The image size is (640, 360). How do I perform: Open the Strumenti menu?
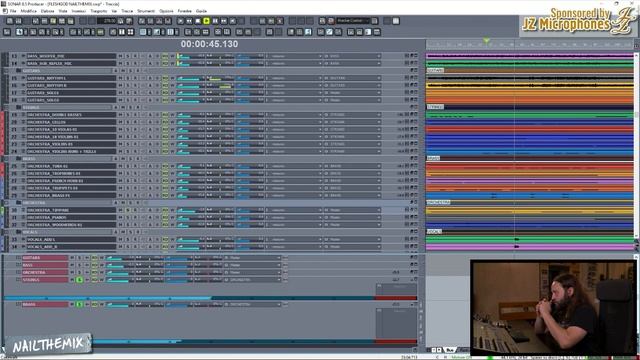146,11
